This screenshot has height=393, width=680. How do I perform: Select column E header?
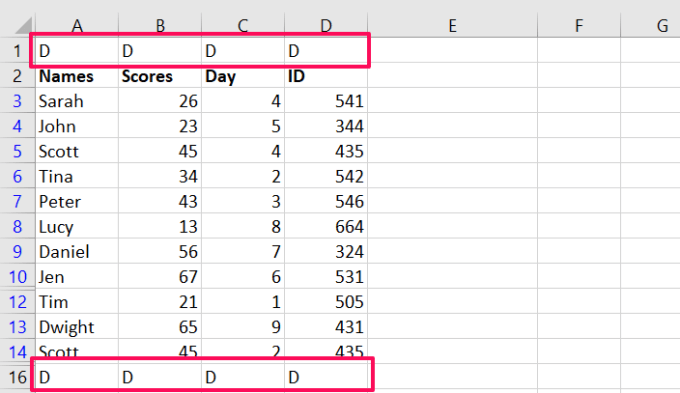coord(452,25)
